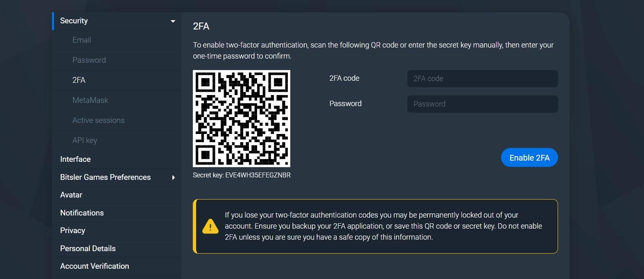The width and height of the screenshot is (644, 279).
Task: Click into the Password input field
Action: pos(482,104)
